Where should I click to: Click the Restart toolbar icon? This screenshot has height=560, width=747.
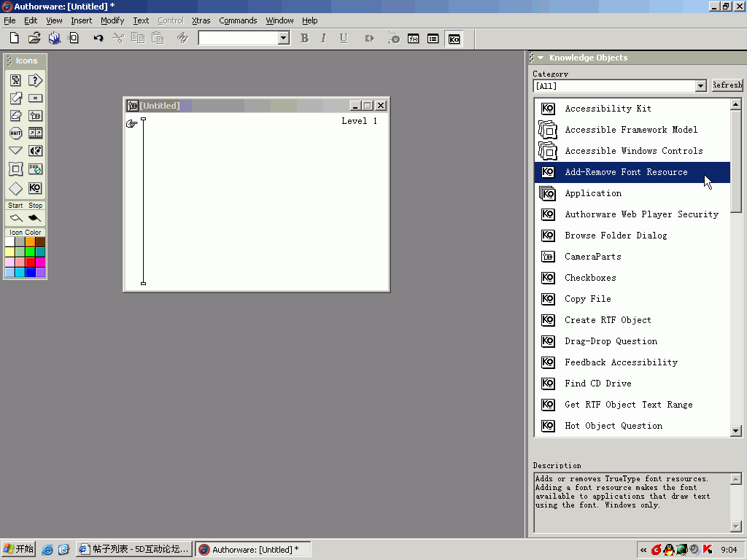point(370,39)
